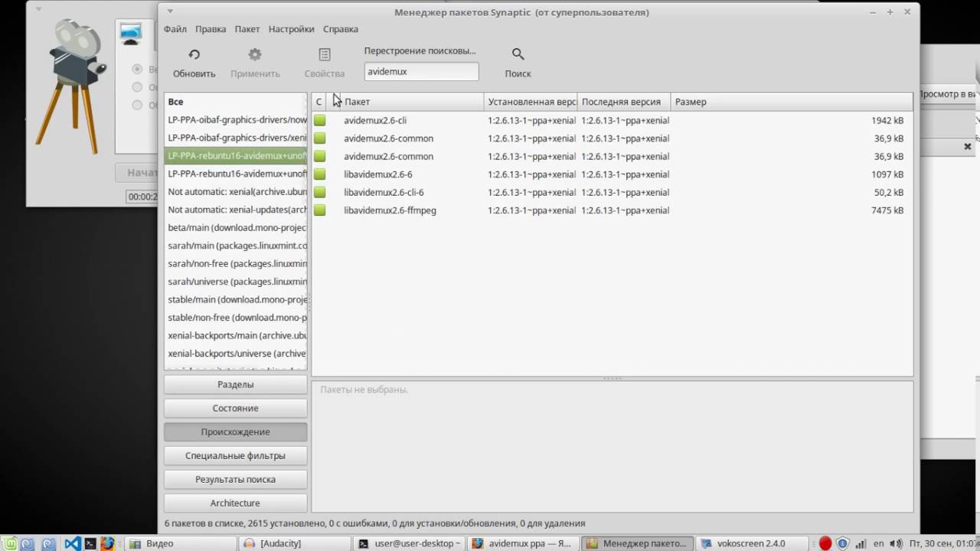Click the Поиск magnifier icon
The image size is (980, 551).
point(518,54)
